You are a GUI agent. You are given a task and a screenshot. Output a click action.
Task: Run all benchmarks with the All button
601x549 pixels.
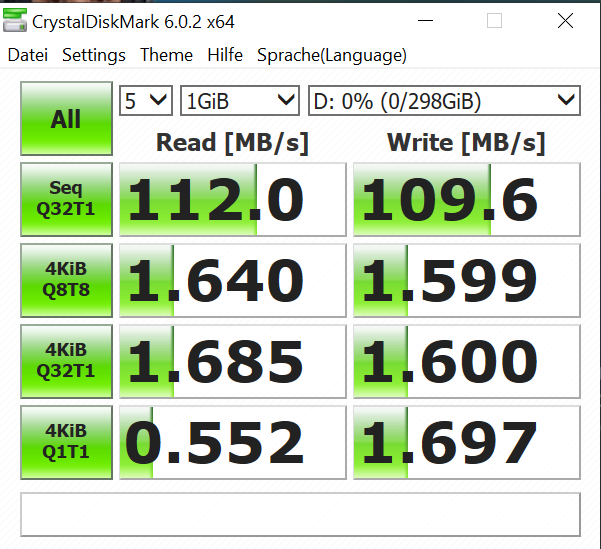(x=66, y=118)
